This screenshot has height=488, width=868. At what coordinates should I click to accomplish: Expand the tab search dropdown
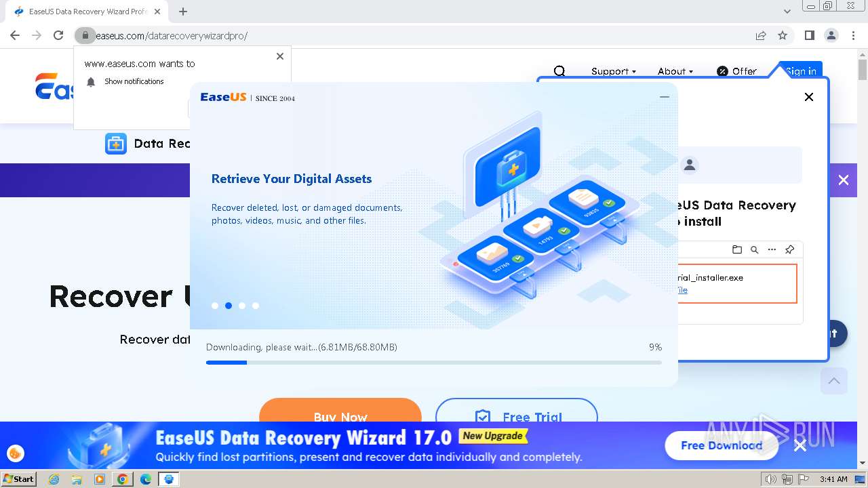tap(787, 12)
